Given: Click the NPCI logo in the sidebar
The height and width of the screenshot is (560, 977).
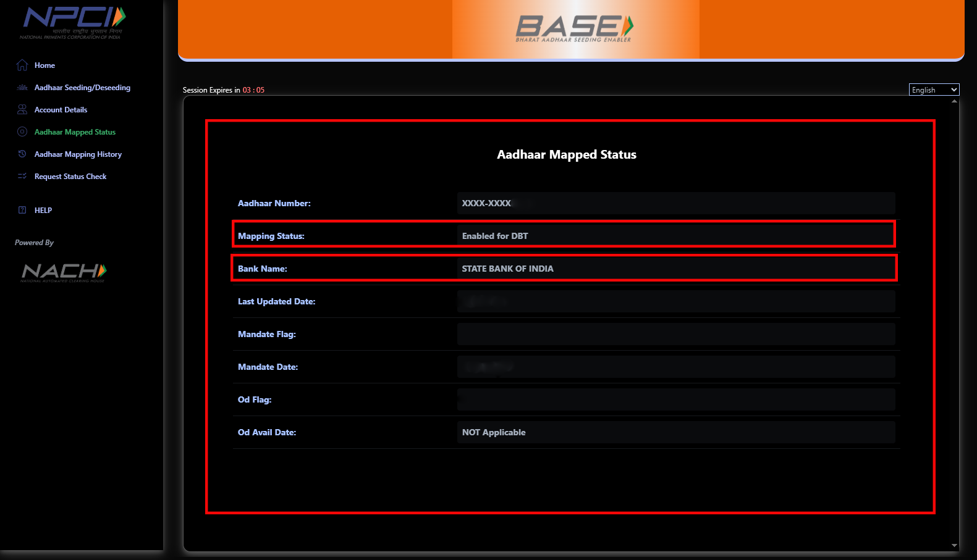Looking at the screenshot, I should [73, 22].
